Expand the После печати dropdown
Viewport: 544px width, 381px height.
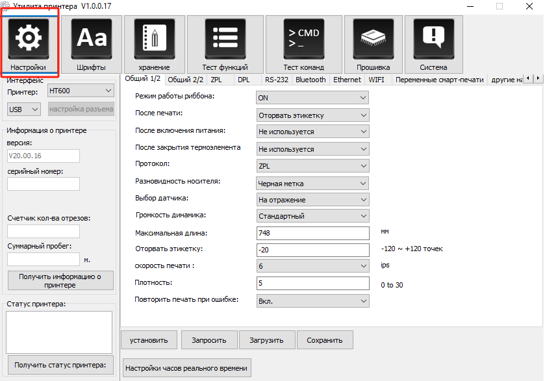point(313,115)
